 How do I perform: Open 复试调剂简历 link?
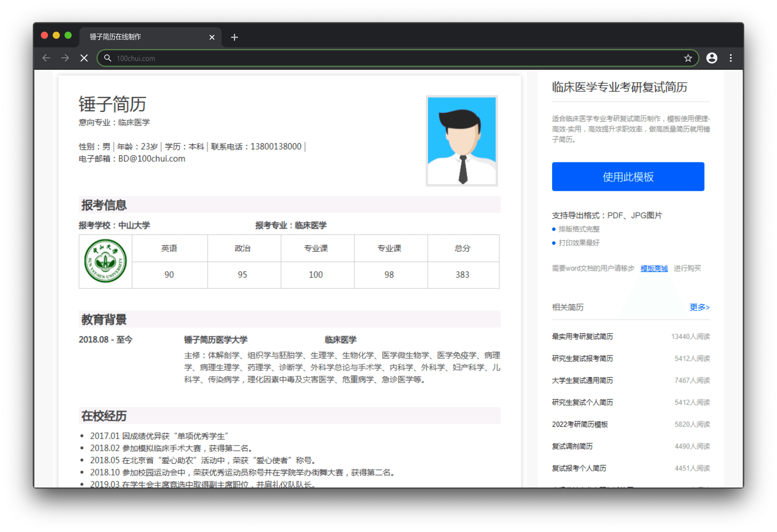[572, 446]
